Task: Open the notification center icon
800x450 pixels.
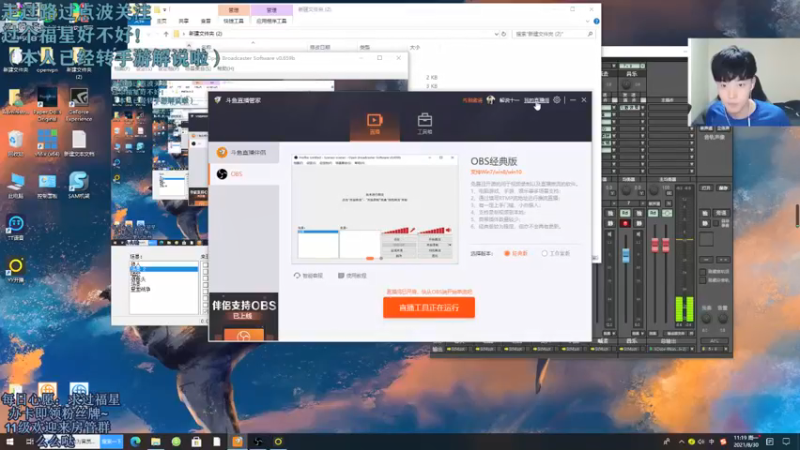Action: point(786,441)
